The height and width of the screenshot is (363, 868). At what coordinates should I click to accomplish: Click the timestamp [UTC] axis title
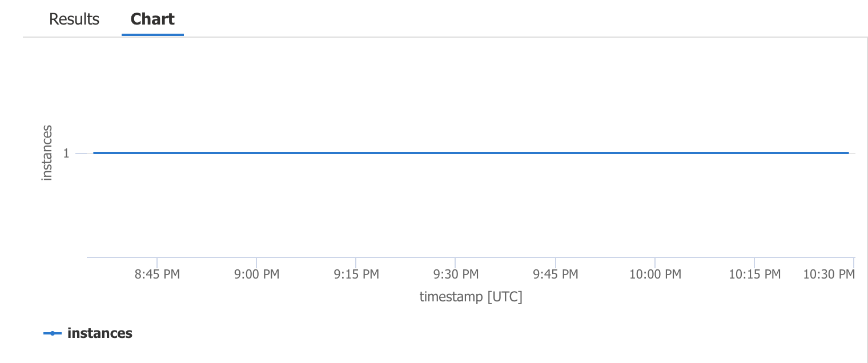point(472,296)
